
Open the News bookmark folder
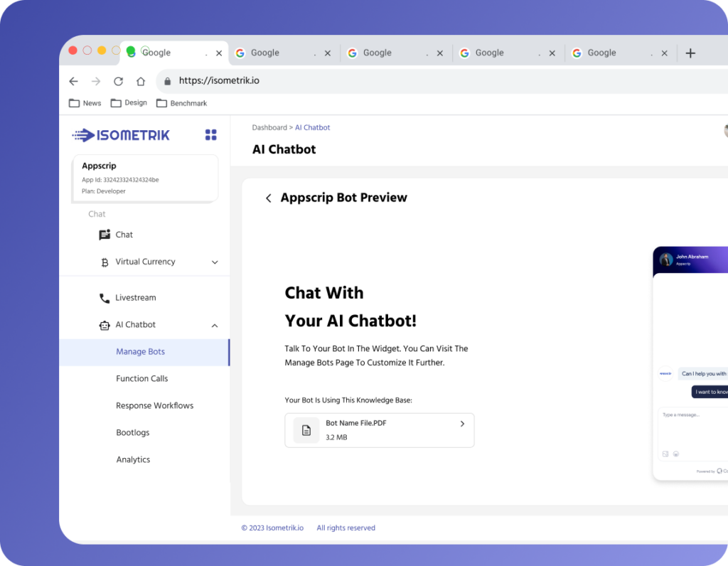(85, 103)
